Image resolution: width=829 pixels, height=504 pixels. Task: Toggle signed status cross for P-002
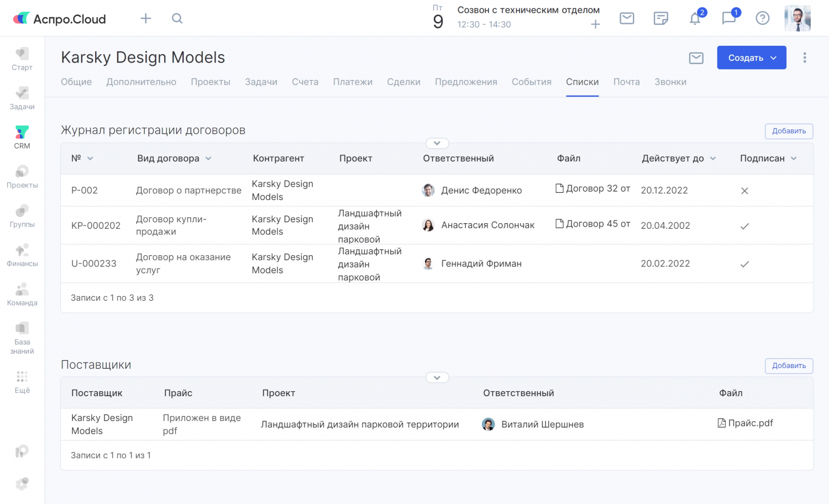744,191
